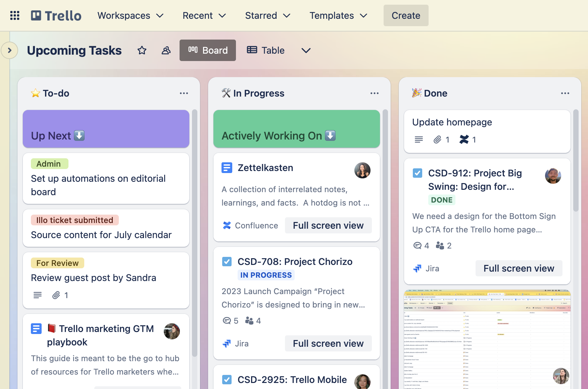Open Full screen view on CSD-708 card

point(328,343)
